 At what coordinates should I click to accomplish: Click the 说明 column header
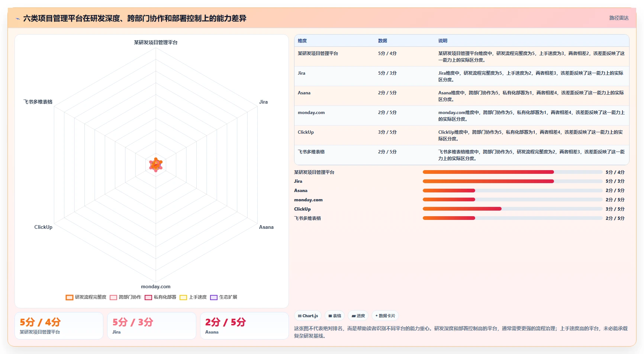point(442,41)
